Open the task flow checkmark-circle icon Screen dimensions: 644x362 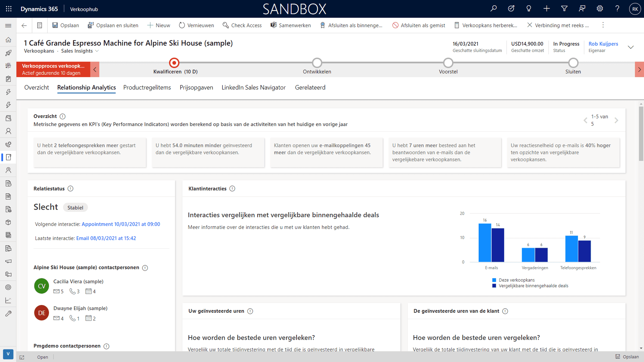[511, 9]
